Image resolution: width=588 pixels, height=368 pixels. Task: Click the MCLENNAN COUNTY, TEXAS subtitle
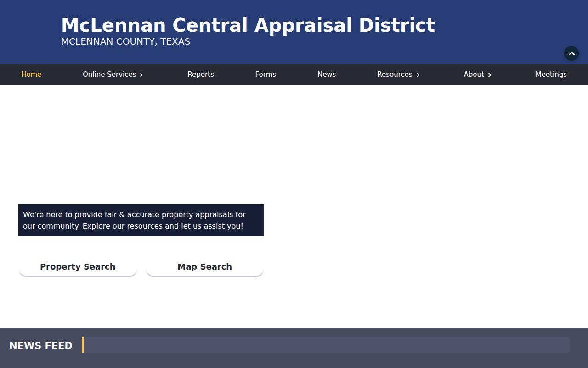click(126, 42)
